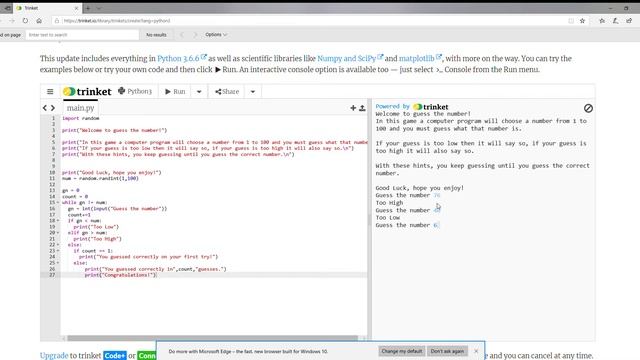Select the Trinket browser tab
Viewport: 640px width, 360px height.
tap(47, 8)
